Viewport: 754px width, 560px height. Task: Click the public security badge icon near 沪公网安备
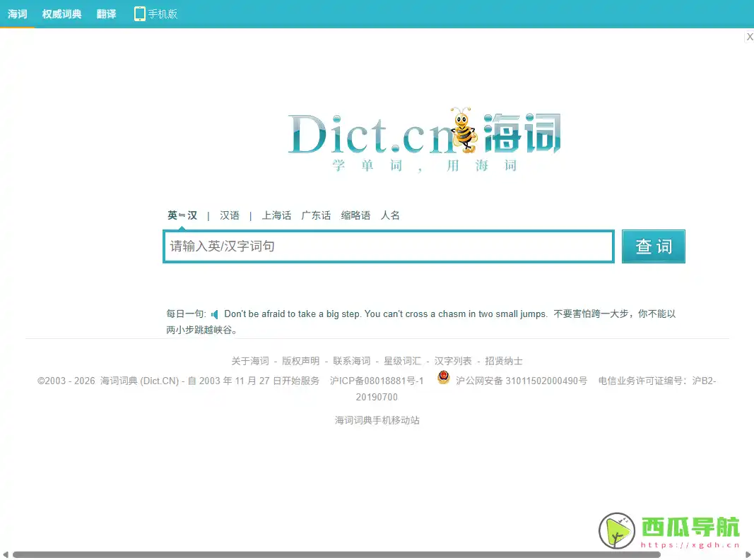pos(443,377)
